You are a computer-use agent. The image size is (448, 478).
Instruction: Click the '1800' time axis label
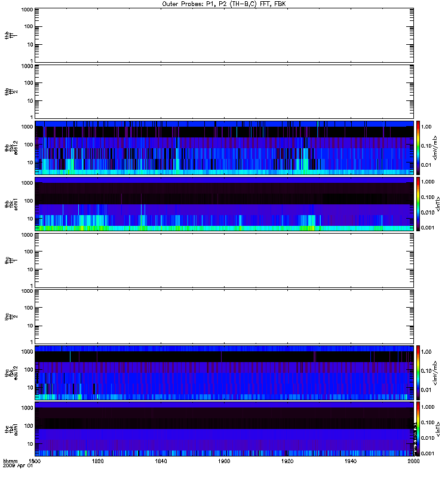point(35,461)
